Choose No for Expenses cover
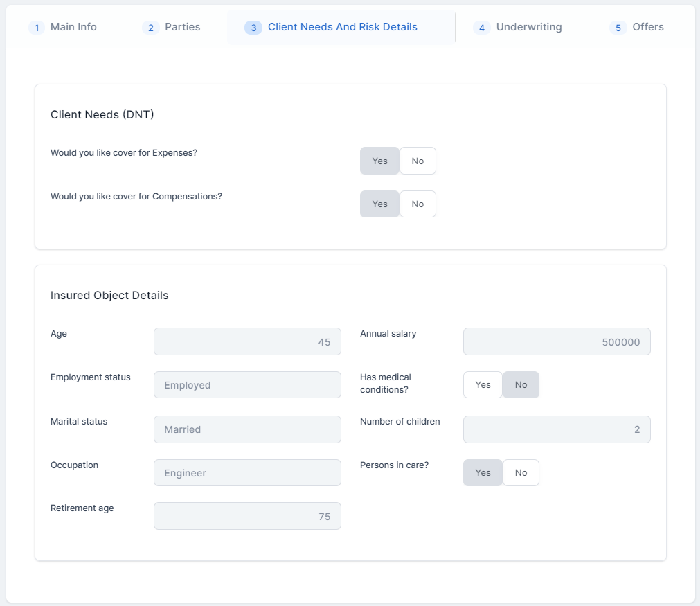700x606 pixels. 418,161
